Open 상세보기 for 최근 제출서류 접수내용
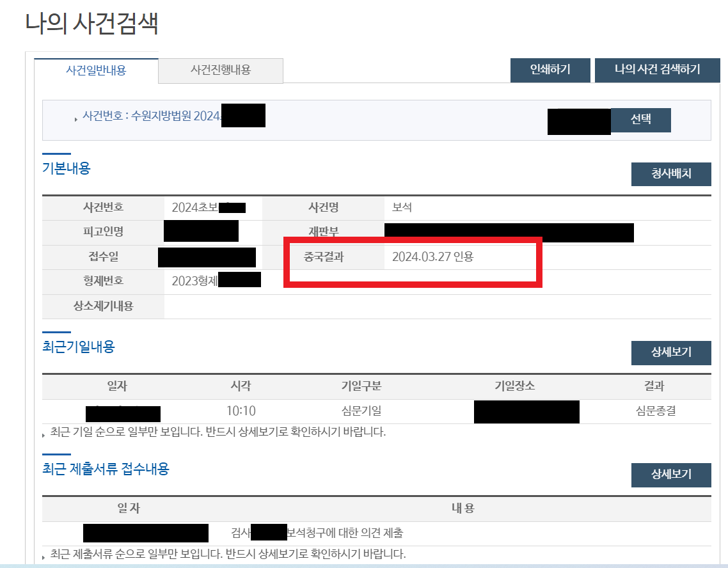The image size is (728, 568). click(x=671, y=475)
